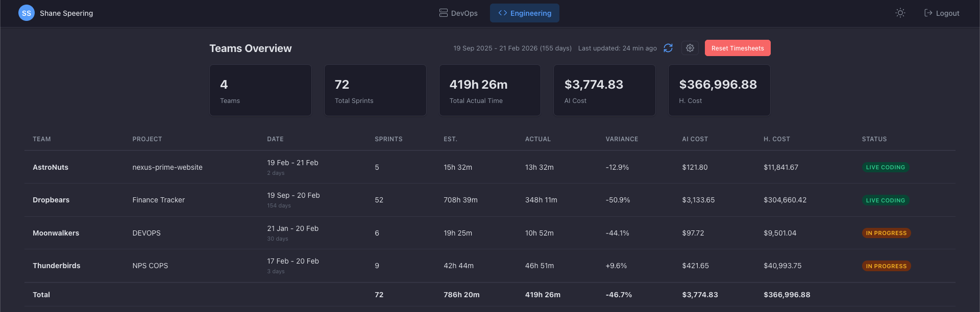Click the H. Cost summary card
This screenshot has width=980, height=312.
tap(719, 90)
